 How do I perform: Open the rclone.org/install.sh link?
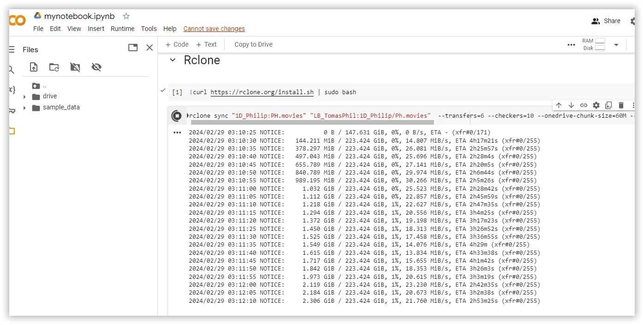262,92
